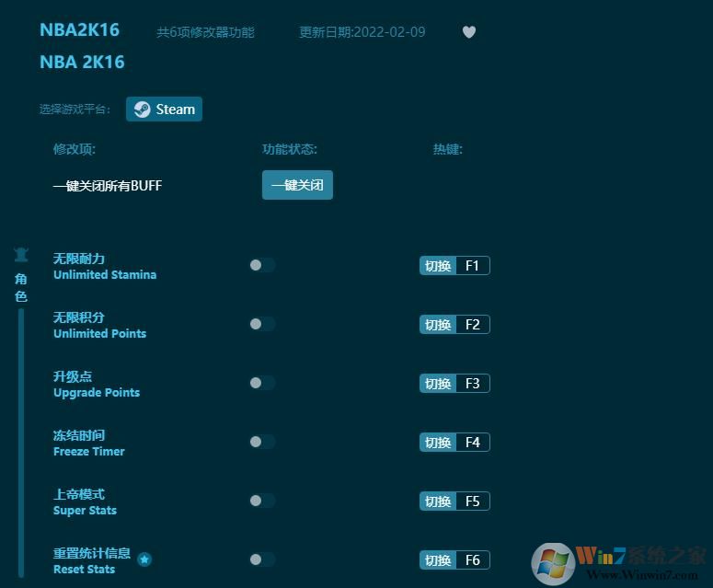Click the 切換 button for F6 hotkey

(x=437, y=559)
